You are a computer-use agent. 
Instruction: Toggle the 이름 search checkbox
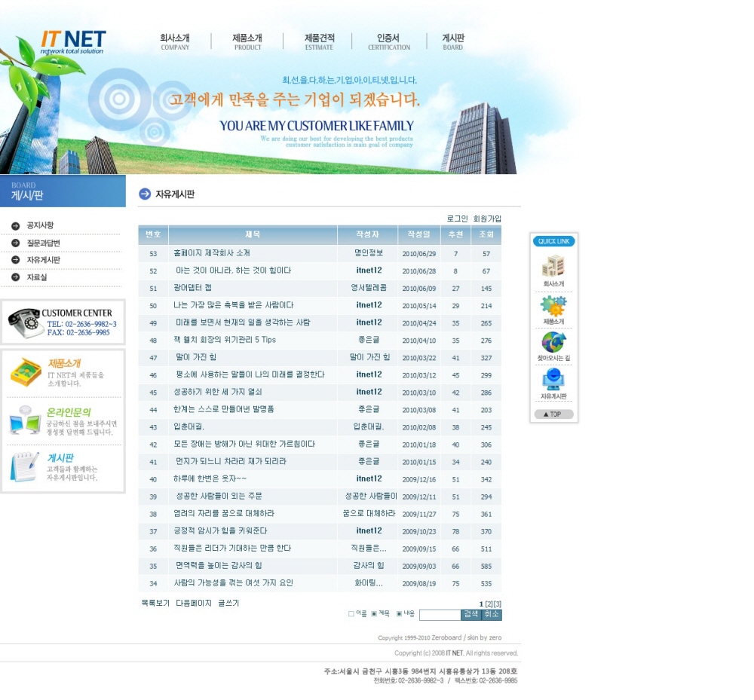pos(351,614)
